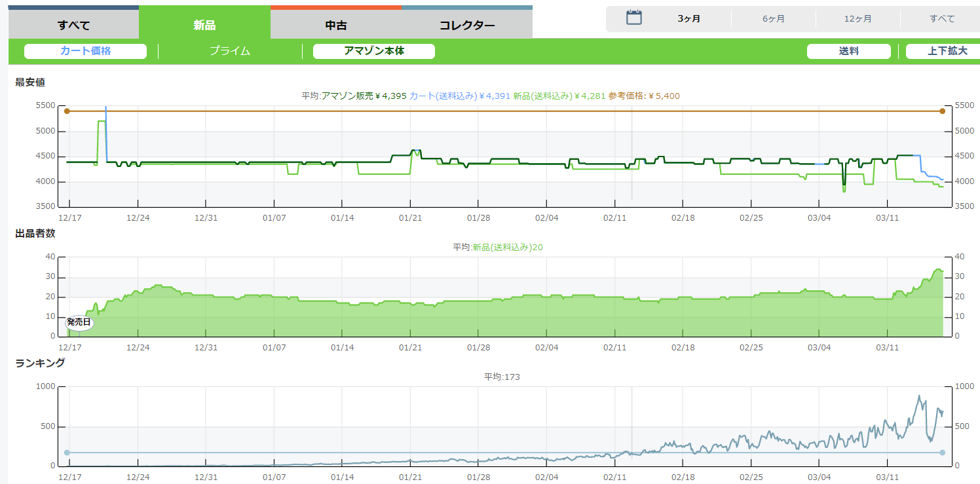Viewport: 980px width, 484px height.
Task: Switch to the すべて condition tab
Action: (x=73, y=26)
